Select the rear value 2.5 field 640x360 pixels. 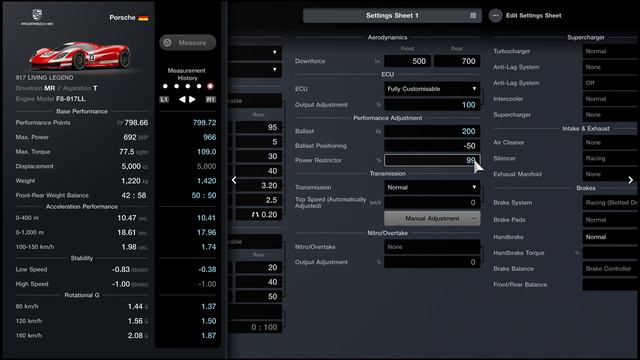[258, 200]
